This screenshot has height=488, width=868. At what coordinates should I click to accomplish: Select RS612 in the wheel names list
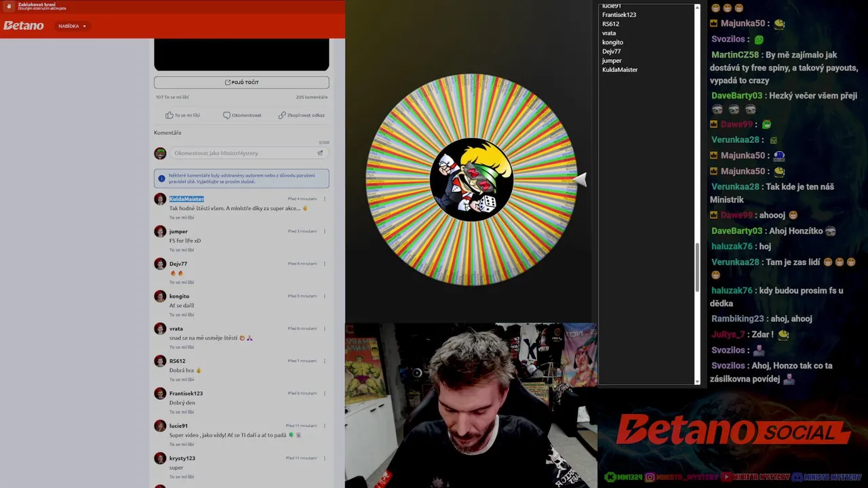click(610, 24)
